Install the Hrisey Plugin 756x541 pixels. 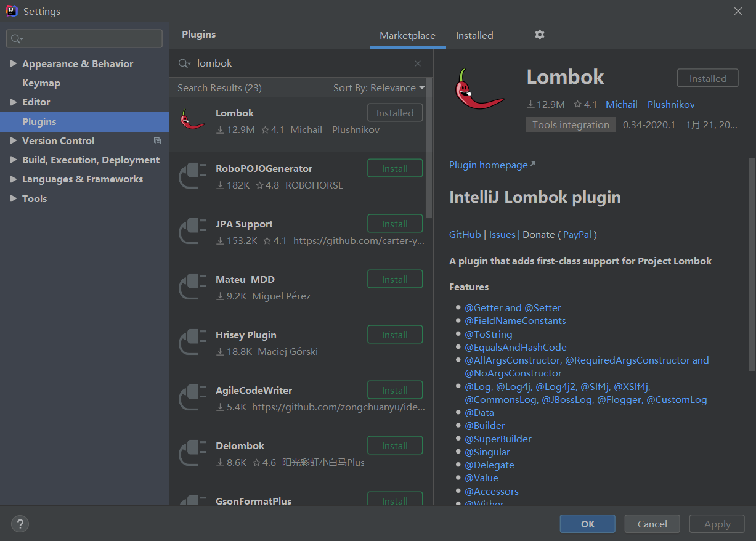tap(395, 335)
